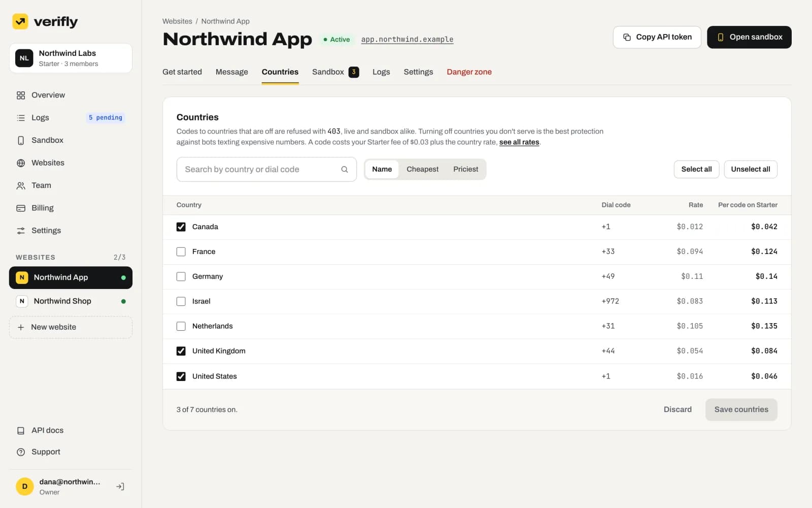The image size is (812, 508).
Task: Click the log out arrow icon
Action: point(120,487)
